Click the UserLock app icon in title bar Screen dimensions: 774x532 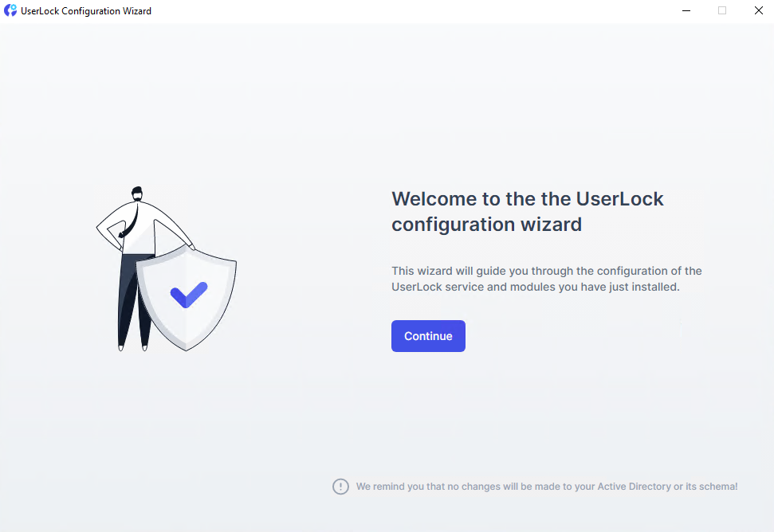coord(10,10)
